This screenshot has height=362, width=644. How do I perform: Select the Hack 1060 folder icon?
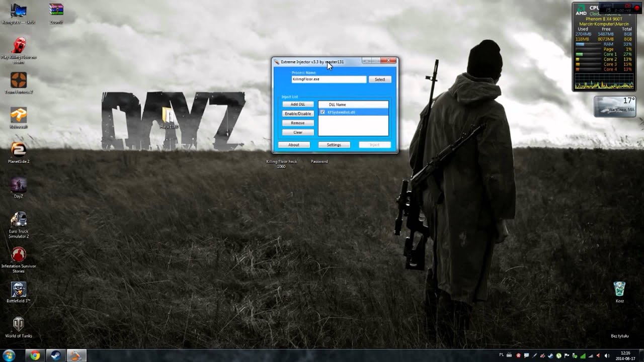pos(169,119)
